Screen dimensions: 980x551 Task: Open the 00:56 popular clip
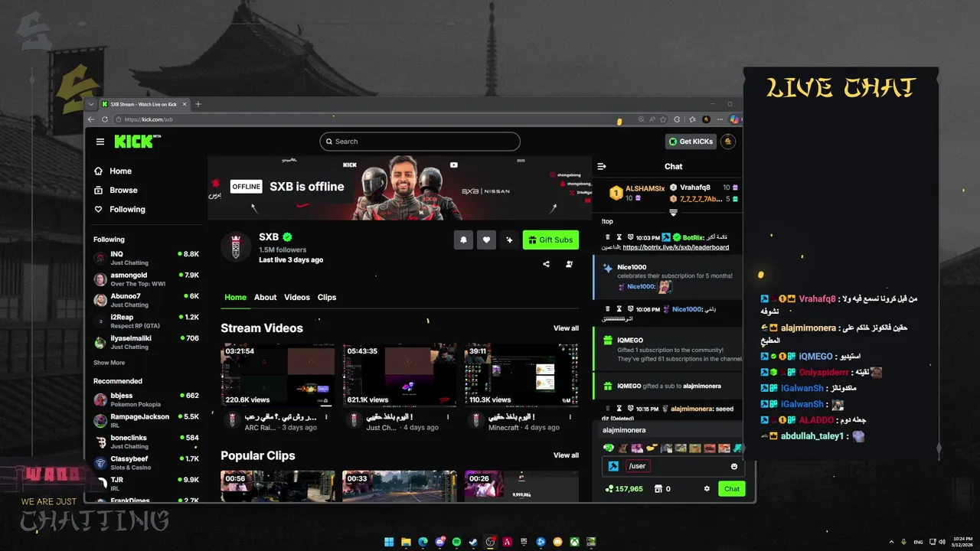click(278, 486)
